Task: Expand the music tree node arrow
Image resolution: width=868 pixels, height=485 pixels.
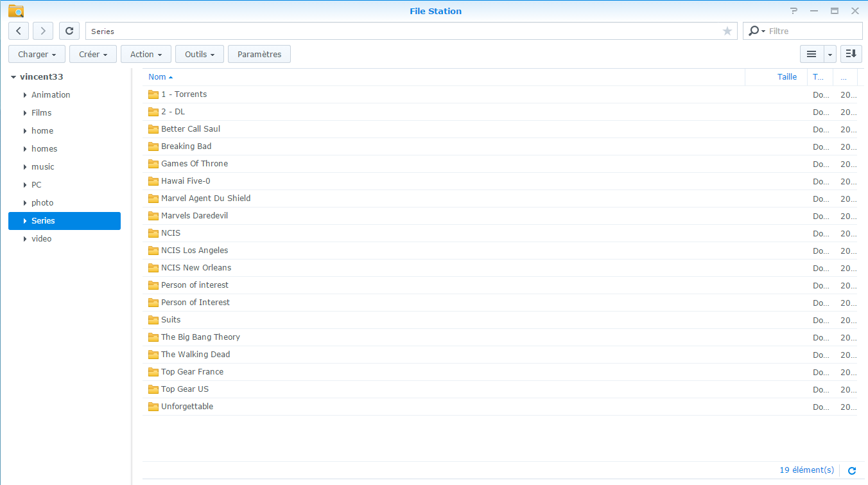Action: point(25,167)
